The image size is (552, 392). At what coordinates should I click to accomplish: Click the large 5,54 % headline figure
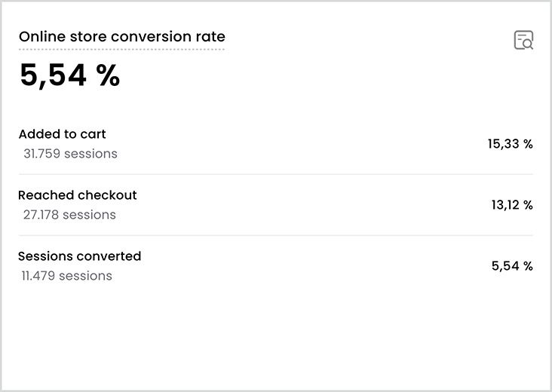[69, 76]
